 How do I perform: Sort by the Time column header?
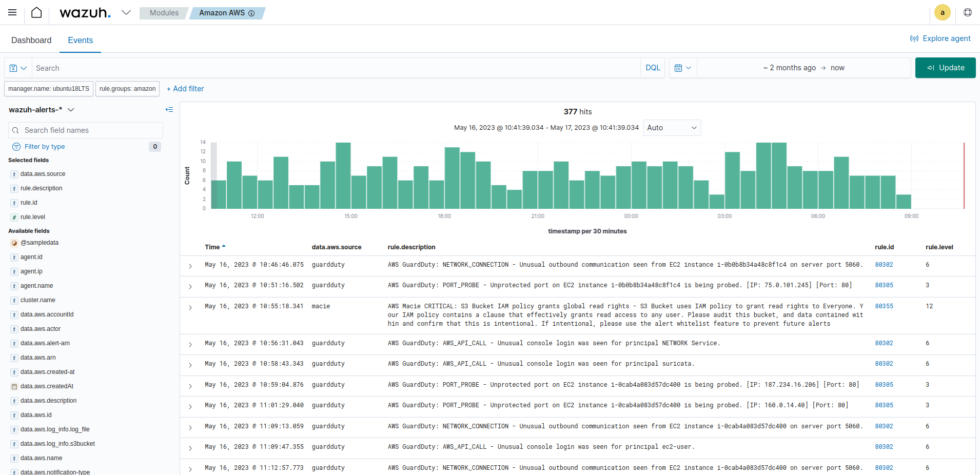tap(215, 247)
